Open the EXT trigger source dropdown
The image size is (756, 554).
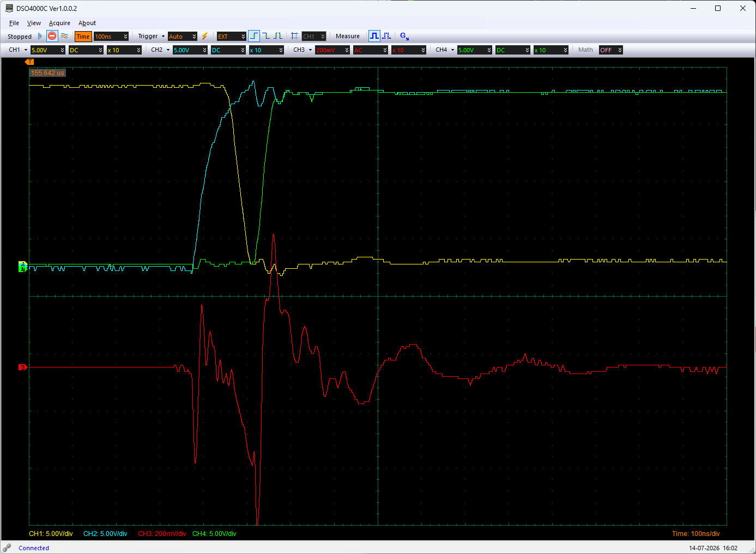coord(232,37)
